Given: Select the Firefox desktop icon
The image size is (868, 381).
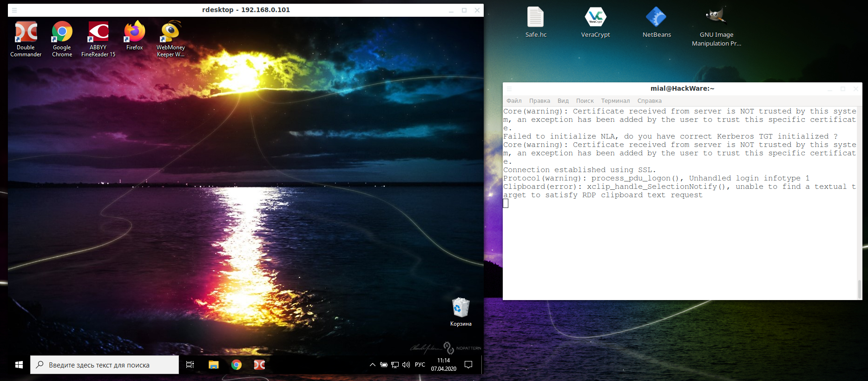Looking at the screenshot, I should click(x=134, y=33).
